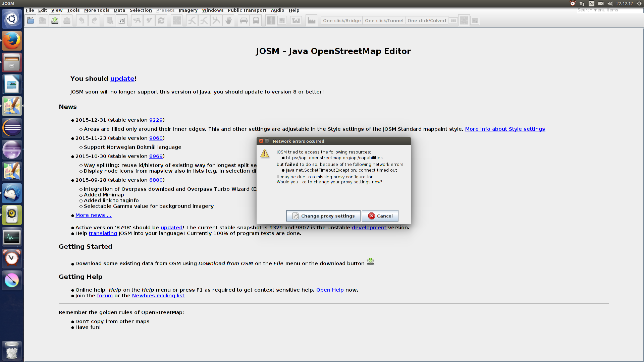Click the Redo arrow in toolbar
Viewport: 644px width, 362px height.
click(x=94, y=20)
